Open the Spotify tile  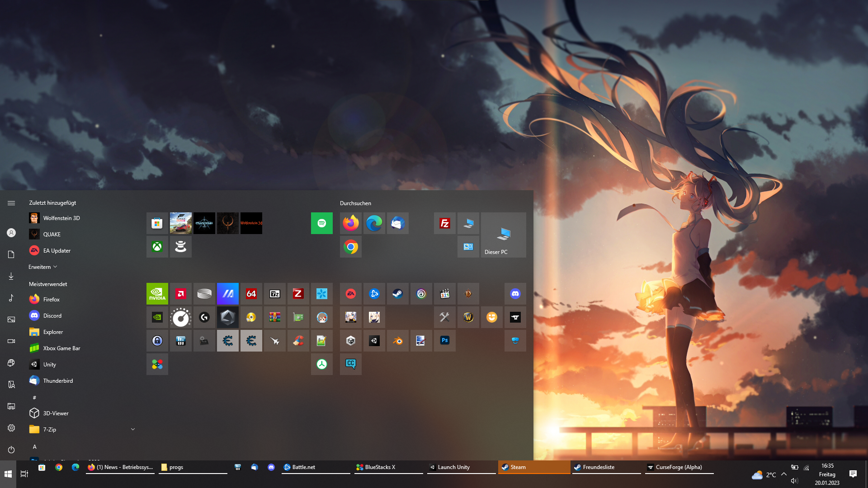point(321,223)
